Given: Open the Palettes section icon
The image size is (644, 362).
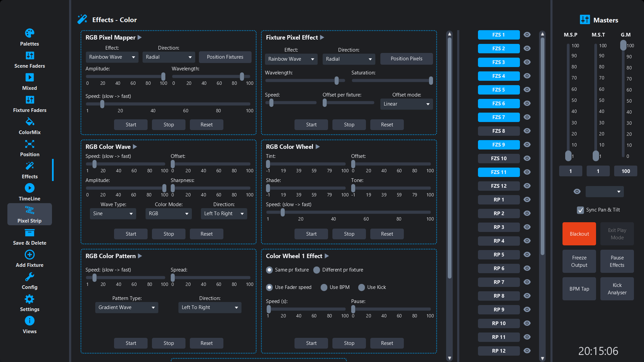Looking at the screenshot, I should pyautogui.click(x=30, y=33).
